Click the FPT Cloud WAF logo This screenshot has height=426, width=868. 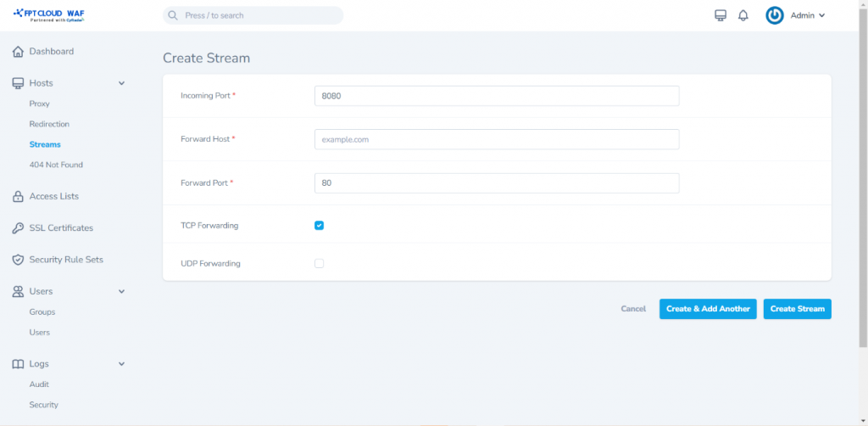48,15
